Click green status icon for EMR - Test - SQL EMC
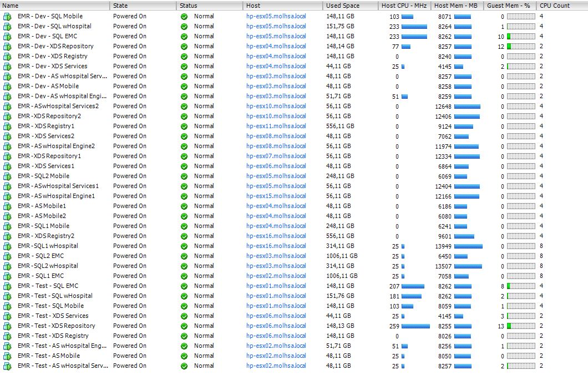Image resolution: width=588 pixels, height=390 pixels. [184, 286]
